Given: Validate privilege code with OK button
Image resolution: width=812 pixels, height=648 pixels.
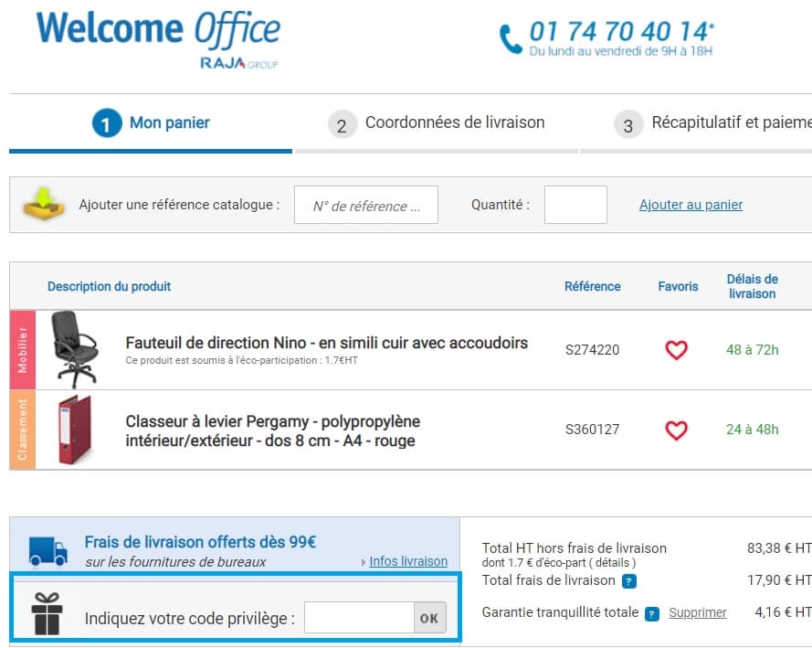Looking at the screenshot, I should coord(427,618).
